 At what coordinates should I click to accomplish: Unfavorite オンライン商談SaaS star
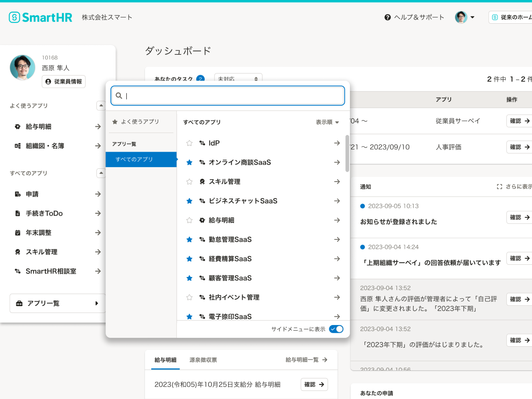[190, 163]
